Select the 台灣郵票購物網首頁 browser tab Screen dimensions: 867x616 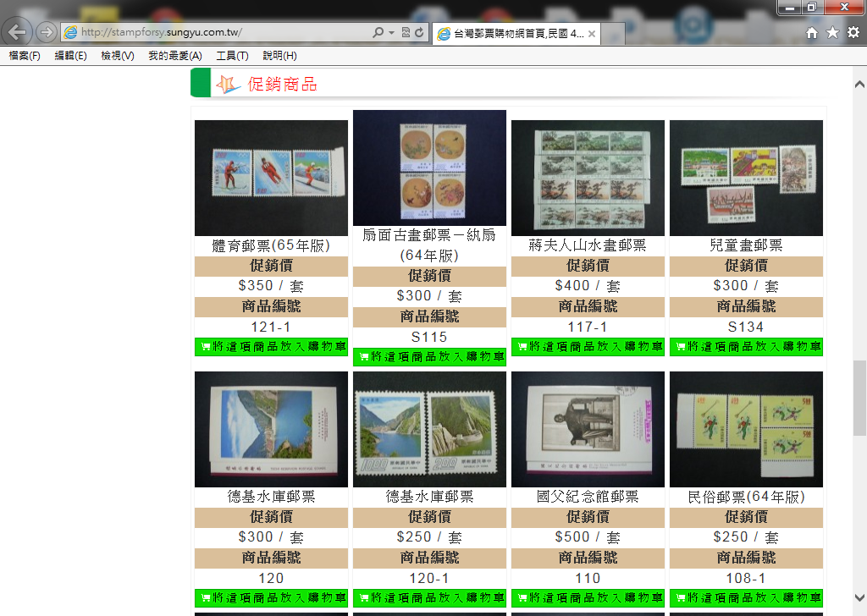(516, 35)
